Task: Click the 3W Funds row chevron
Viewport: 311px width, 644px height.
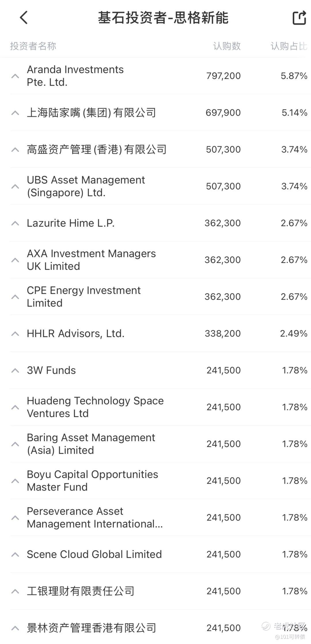Action: (15, 371)
